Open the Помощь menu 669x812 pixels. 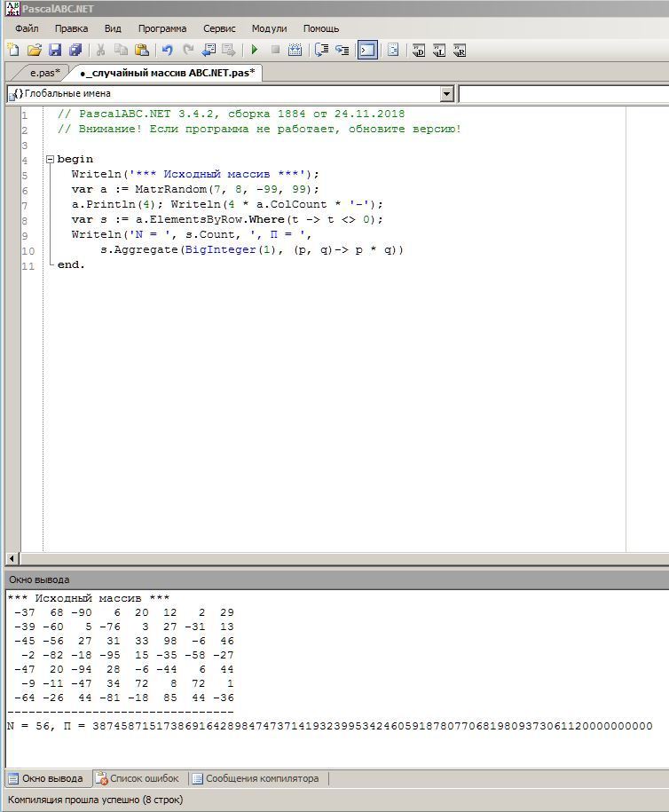click(321, 28)
